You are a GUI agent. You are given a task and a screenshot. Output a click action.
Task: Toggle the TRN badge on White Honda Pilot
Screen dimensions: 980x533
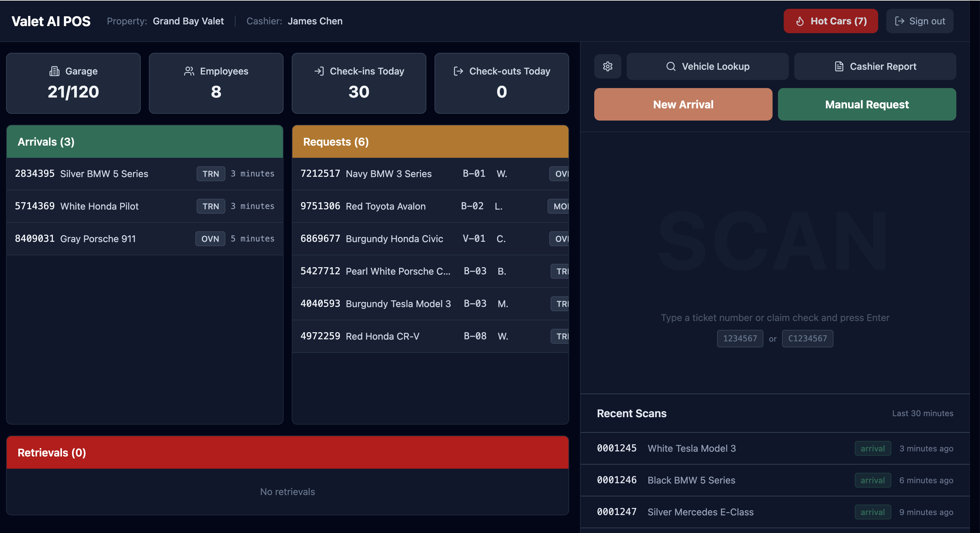coord(211,206)
